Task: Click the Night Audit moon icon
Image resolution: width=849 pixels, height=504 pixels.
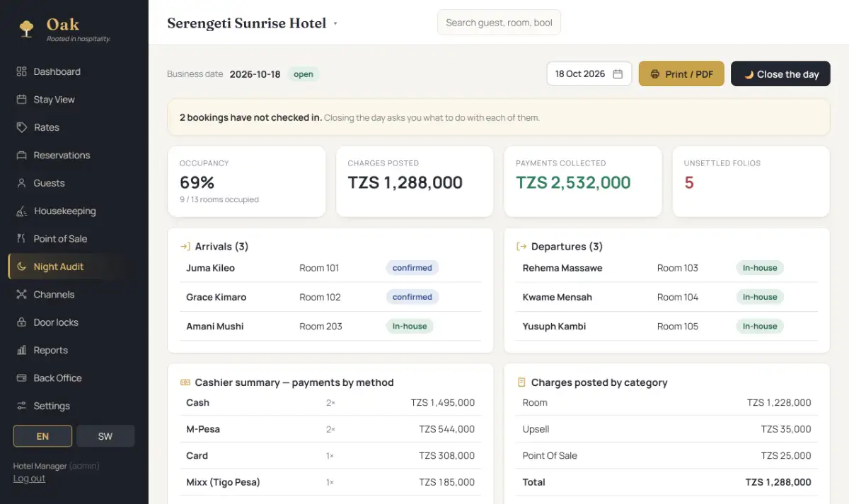Action: pyautogui.click(x=21, y=266)
